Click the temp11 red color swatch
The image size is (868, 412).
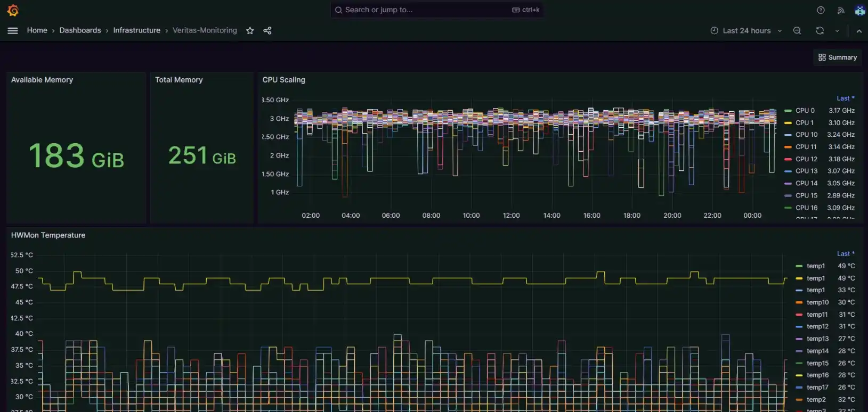[799, 315]
